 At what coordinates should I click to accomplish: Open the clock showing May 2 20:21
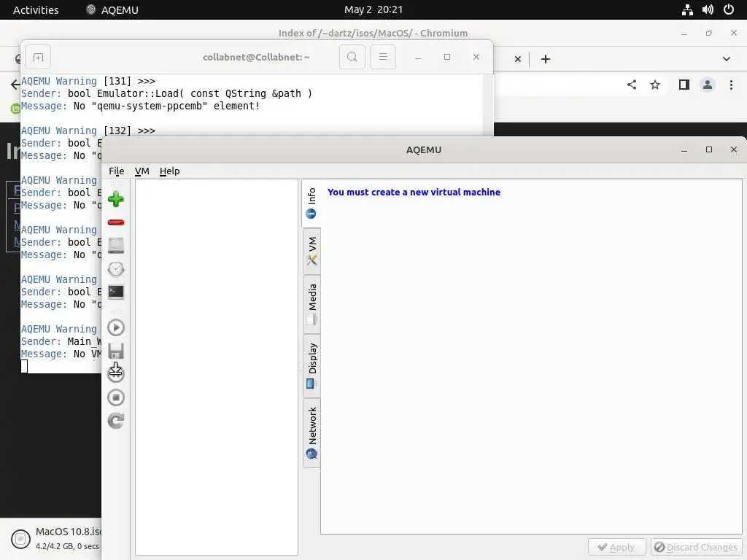point(373,10)
